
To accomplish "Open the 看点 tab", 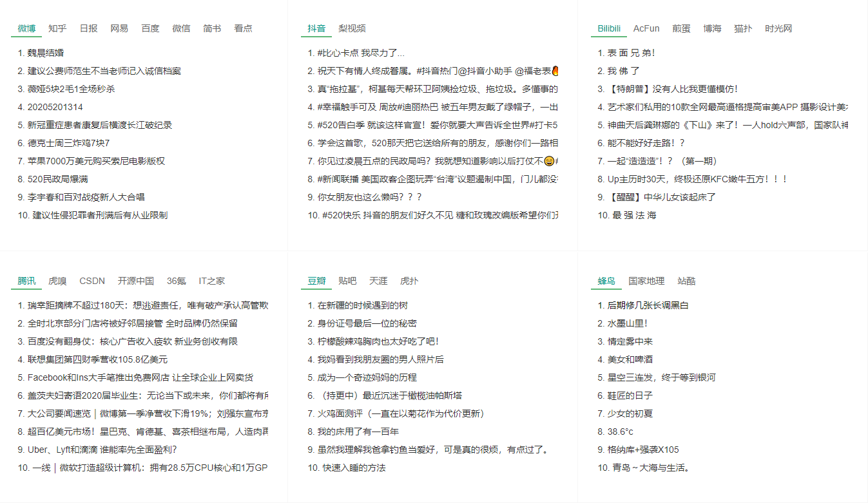I will tap(243, 28).
